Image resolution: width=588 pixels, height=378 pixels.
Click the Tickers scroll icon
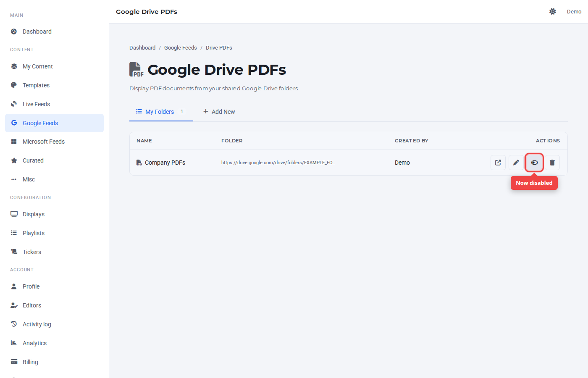pos(14,252)
